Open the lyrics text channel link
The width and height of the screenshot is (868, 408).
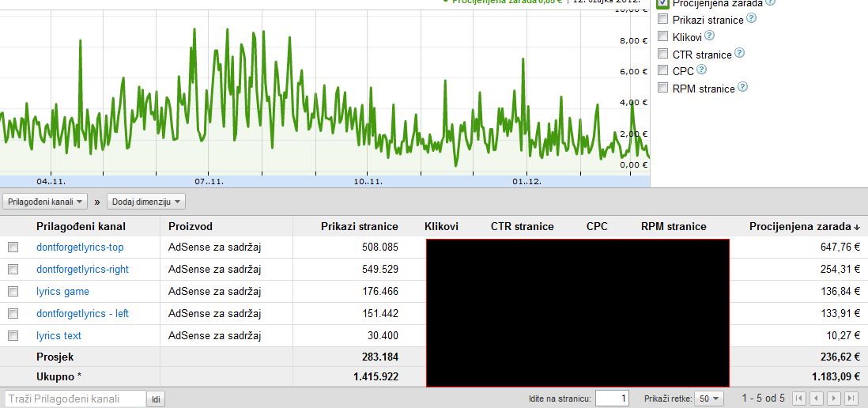[58, 335]
